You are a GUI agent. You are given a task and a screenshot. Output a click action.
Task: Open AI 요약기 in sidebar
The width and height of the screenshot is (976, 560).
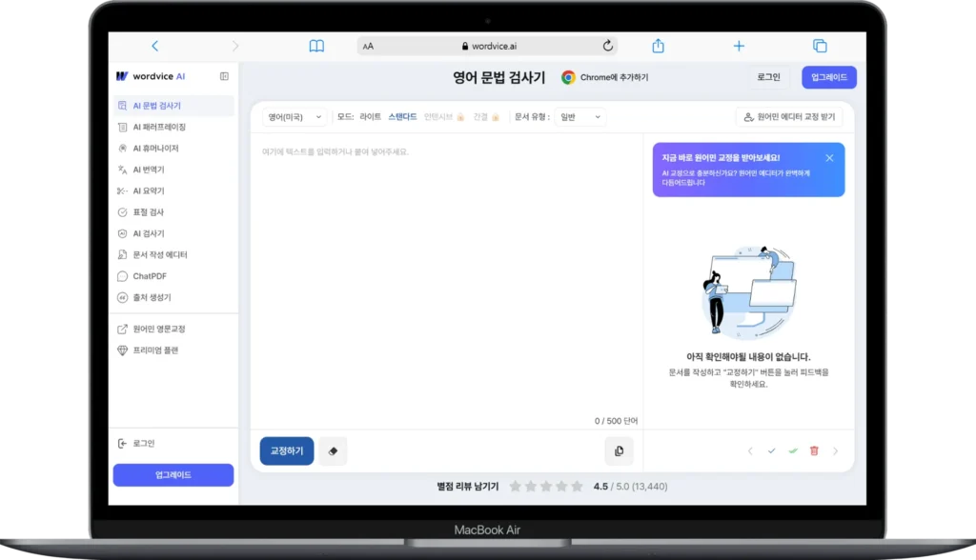pos(173,191)
